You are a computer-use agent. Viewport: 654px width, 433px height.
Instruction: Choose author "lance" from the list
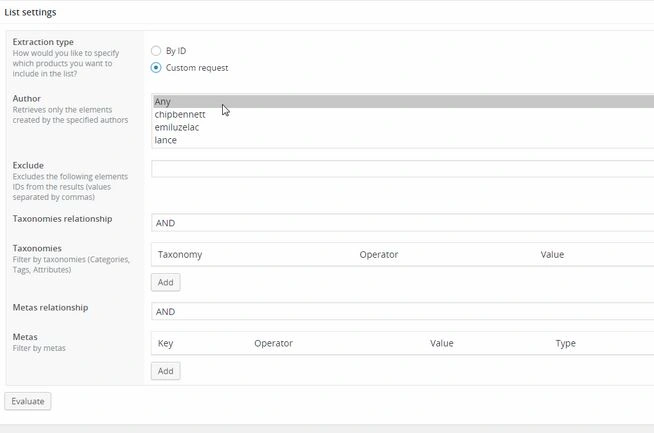(166, 141)
